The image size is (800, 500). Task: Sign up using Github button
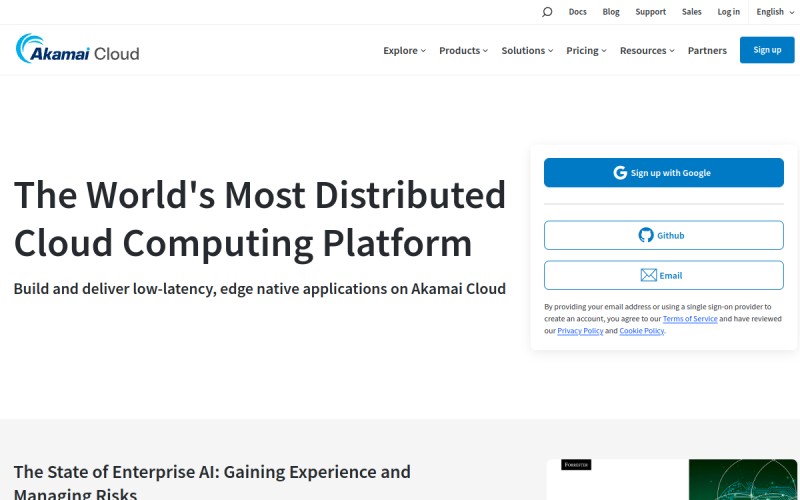click(663, 235)
